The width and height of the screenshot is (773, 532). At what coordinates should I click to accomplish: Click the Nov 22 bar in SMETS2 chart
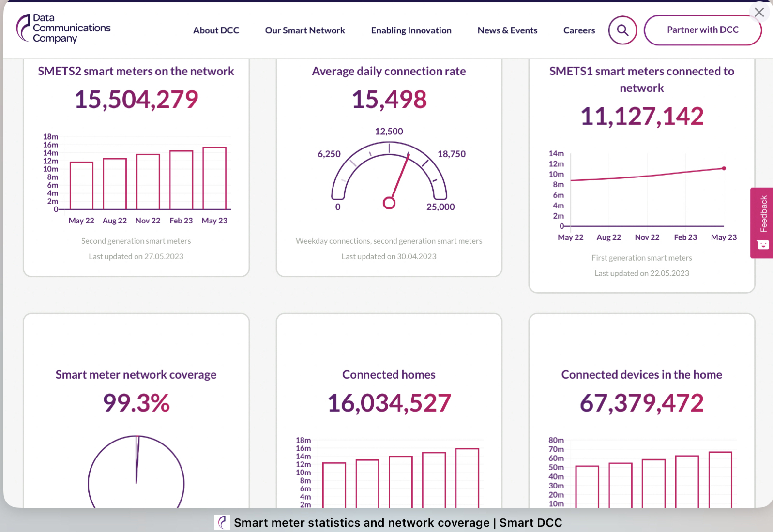click(148, 182)
